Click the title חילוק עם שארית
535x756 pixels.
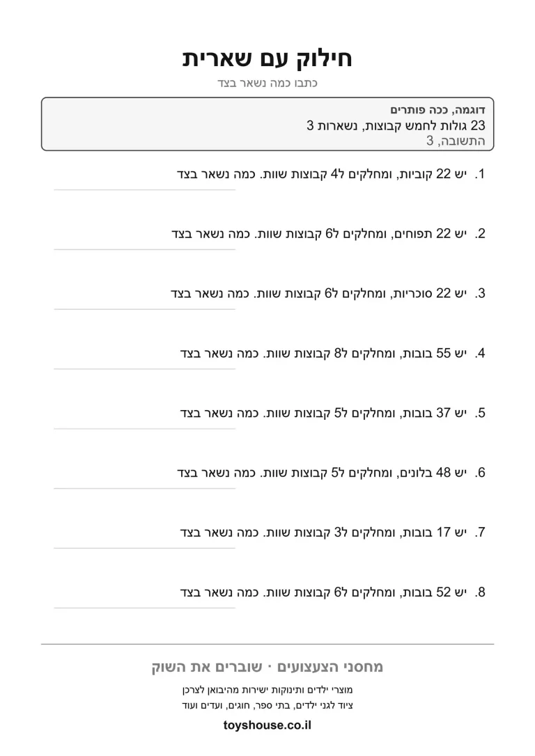click(267, 58)
